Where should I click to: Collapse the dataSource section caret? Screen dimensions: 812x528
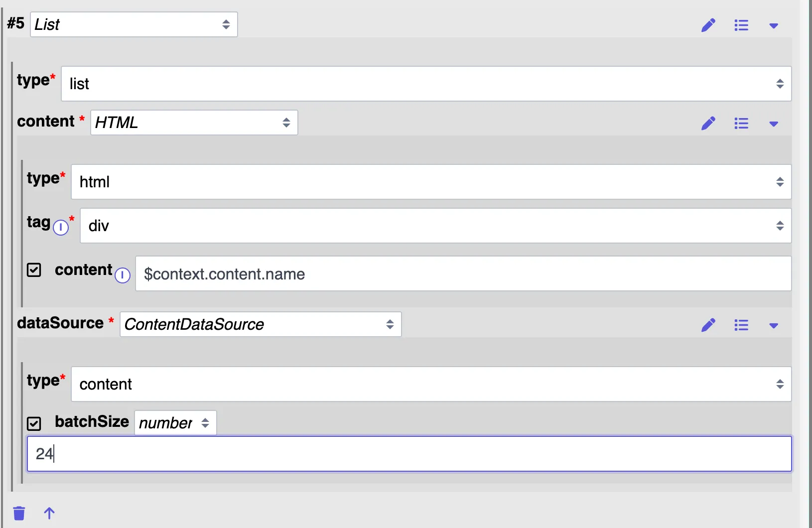tap(774, 326)
